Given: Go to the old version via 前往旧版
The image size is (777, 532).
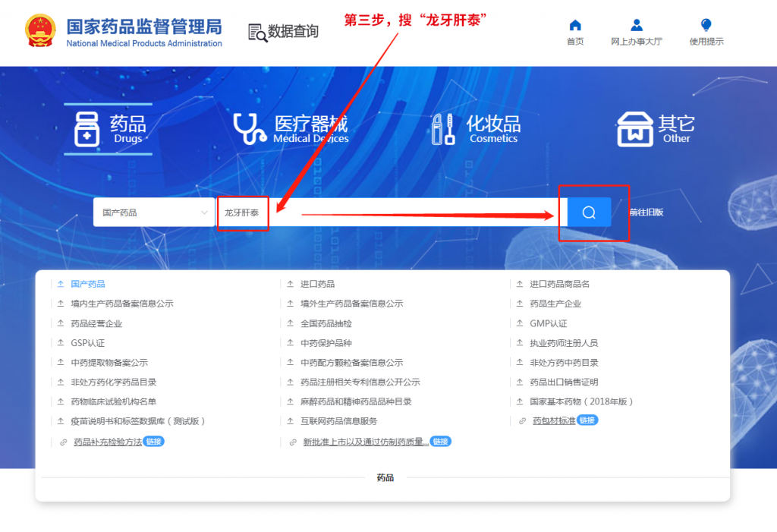Looking at the screenshot, I should [646, 212].
